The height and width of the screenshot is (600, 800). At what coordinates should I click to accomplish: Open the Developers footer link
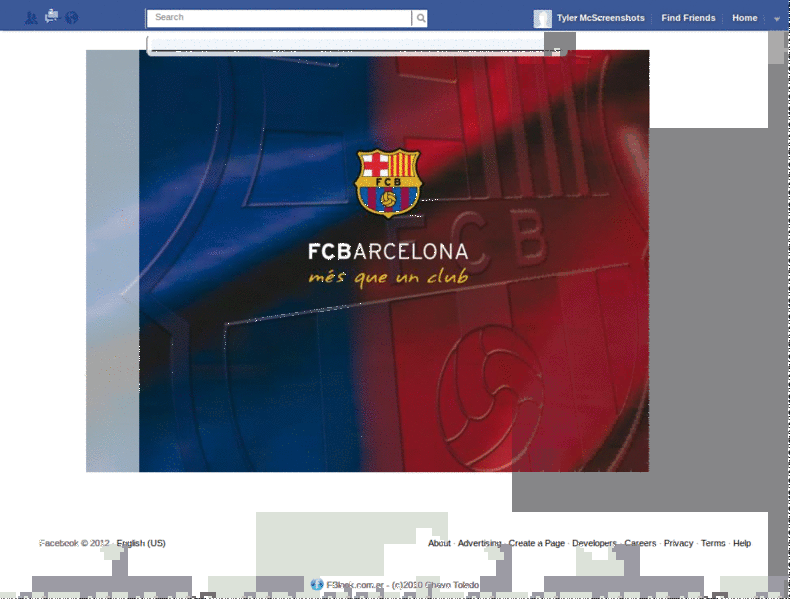click(x=594, y=543)
